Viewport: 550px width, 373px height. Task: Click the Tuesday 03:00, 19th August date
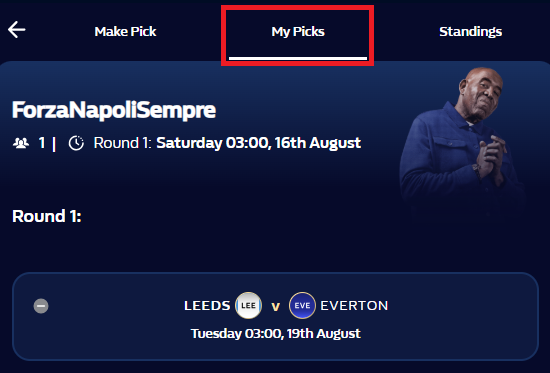[x=275, y=333]
